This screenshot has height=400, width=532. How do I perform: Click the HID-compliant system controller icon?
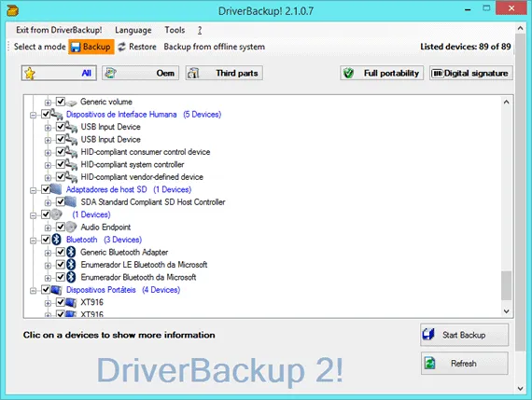(71, 165)
